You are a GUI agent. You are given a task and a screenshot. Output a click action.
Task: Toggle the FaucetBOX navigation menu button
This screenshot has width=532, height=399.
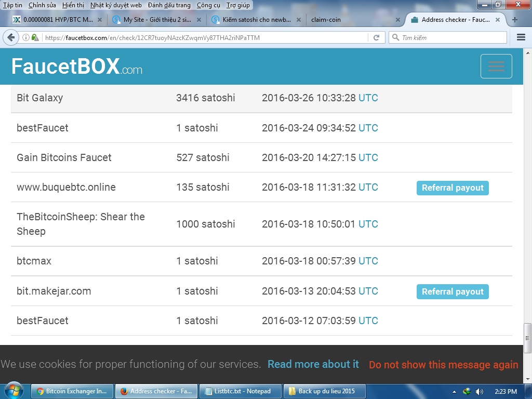tap(496, 66)
